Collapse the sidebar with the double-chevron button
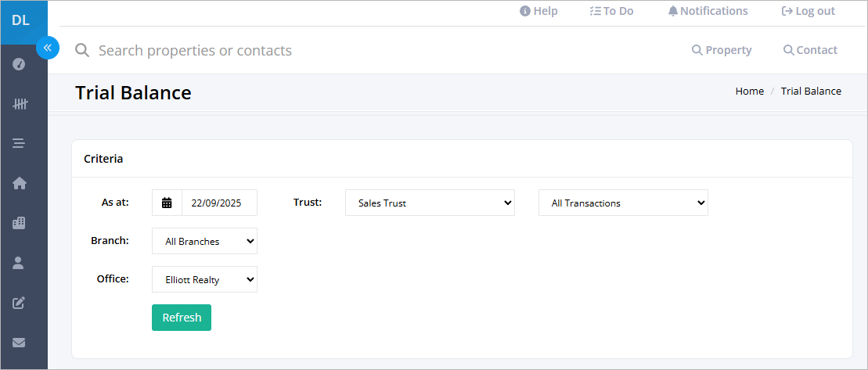This screenshot has width=868, height=370. coord(48,48)
